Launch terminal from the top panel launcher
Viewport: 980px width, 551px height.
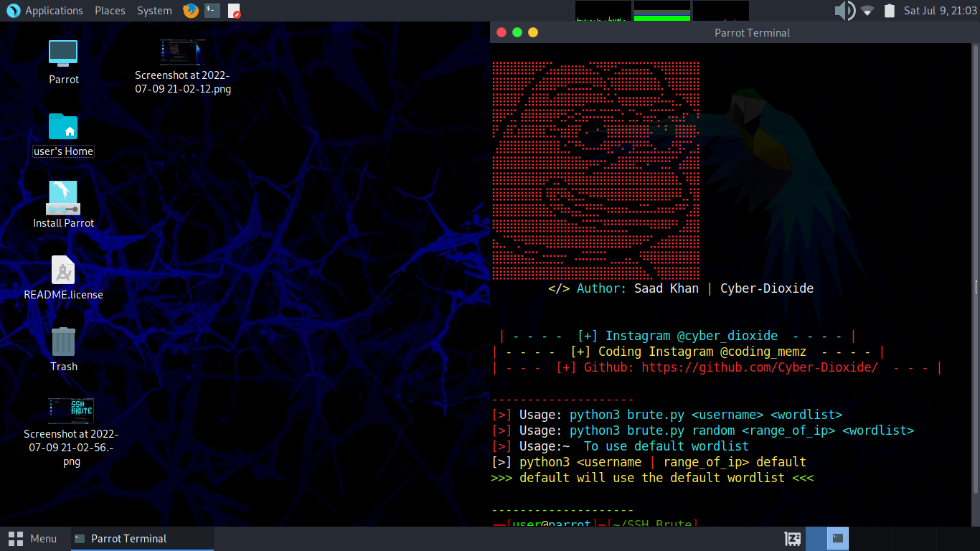pos(212,11)
